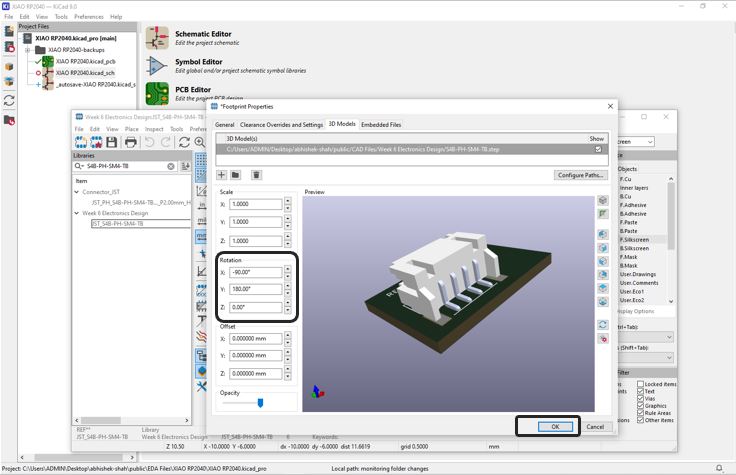This screenshot has height=475, width=736.
Task: Select inches units icon in Footprint Editor
Action: tap(201, 205)
